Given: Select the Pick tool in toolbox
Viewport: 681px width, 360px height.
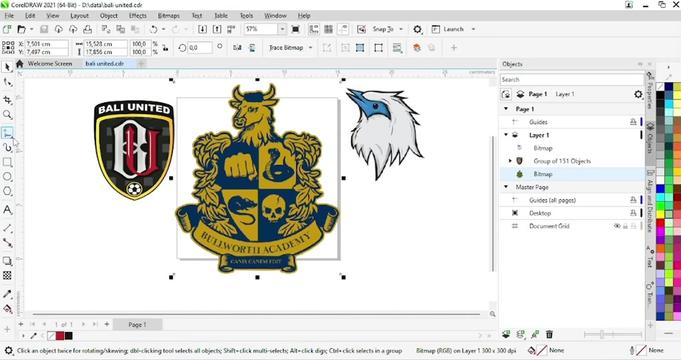Looking at the screenshot, I should pyautogui.click(x=7, y=67).
